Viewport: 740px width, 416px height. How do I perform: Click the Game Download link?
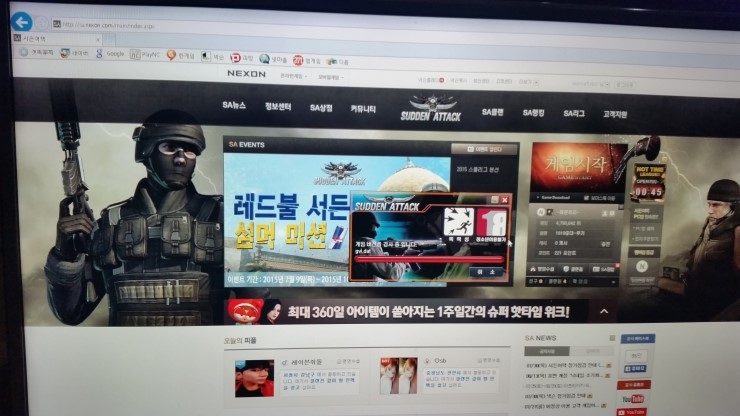(x=554, y=197)
